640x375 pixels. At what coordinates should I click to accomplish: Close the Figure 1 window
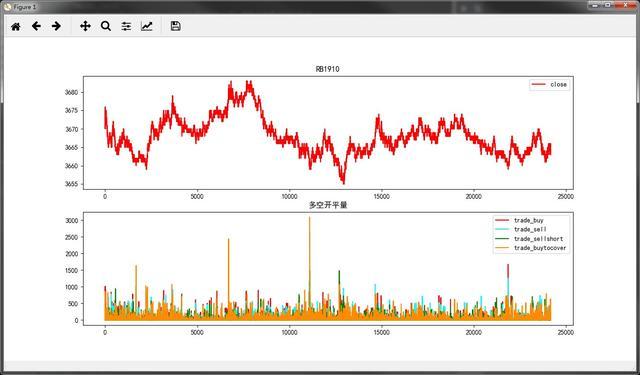tap(625, 5)
